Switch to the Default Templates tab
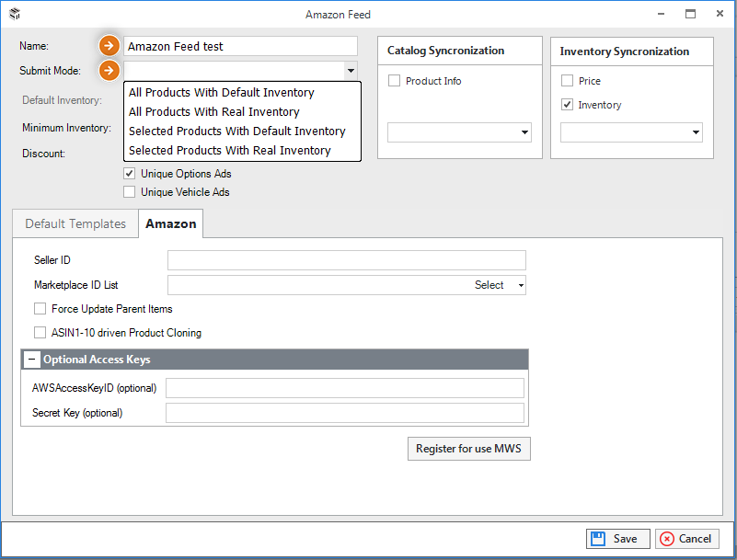 tap(75, 223)
